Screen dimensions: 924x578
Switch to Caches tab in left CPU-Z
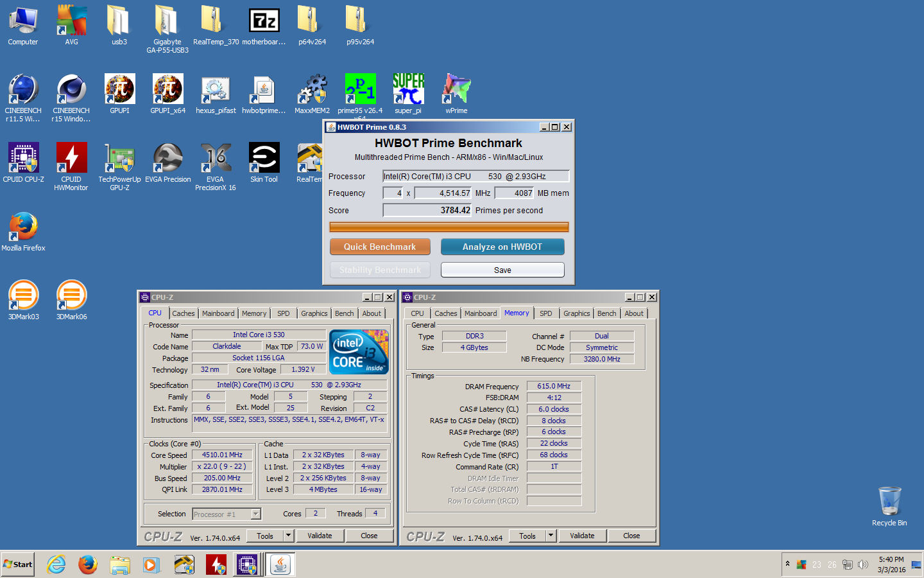[x=184, y=313]
